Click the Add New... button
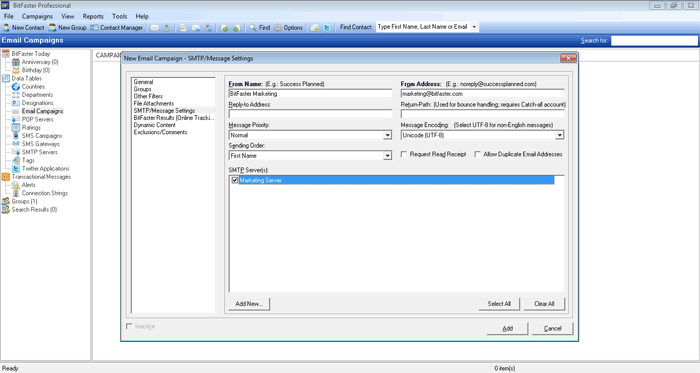The width and height of the screenshot is (700, 373). click(249, 304)
